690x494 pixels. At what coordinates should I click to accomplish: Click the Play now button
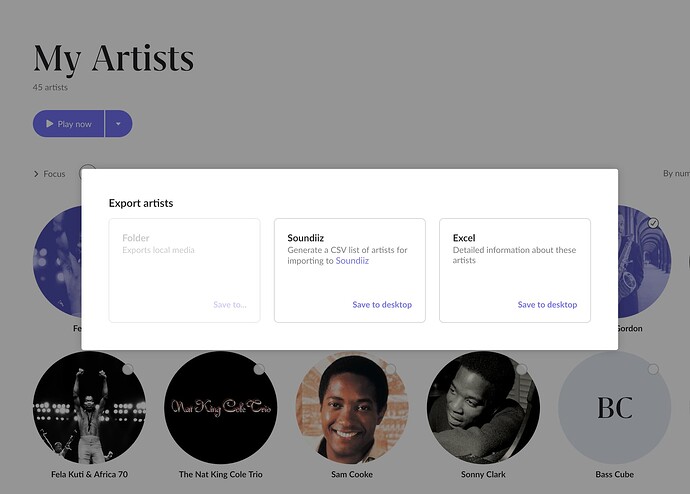tap(68, 124)
